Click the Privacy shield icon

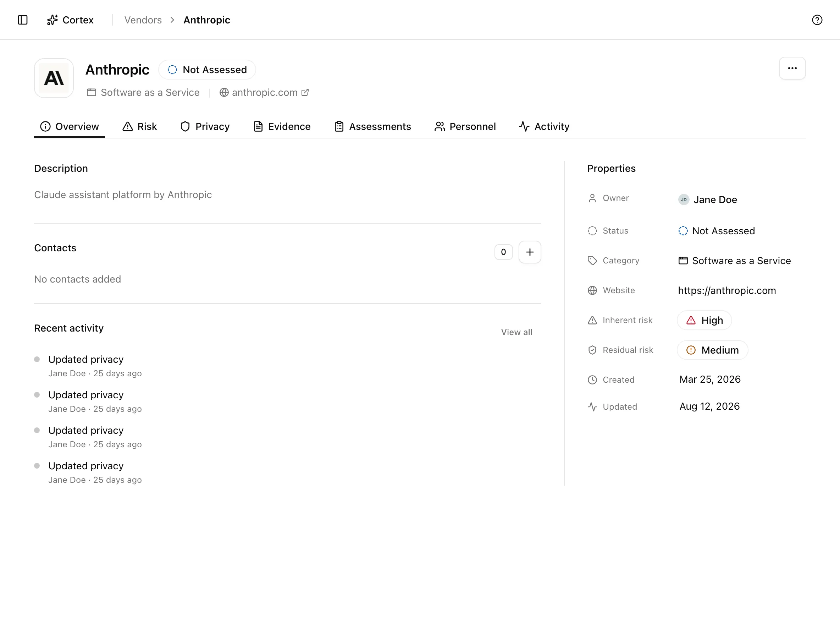(x=185, y=126)
